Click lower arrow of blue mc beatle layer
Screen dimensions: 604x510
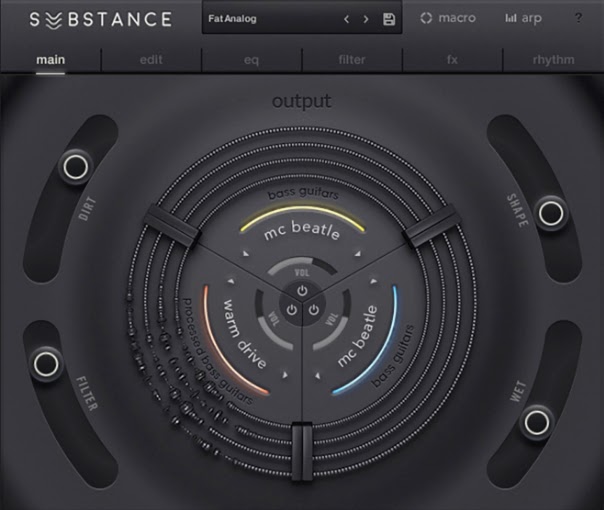[317, 375]
